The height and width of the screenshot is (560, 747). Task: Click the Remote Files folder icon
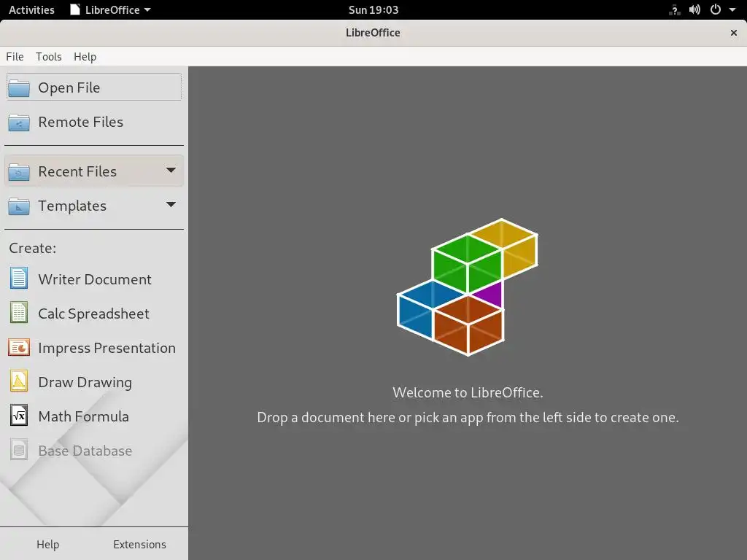coord(19,122)
